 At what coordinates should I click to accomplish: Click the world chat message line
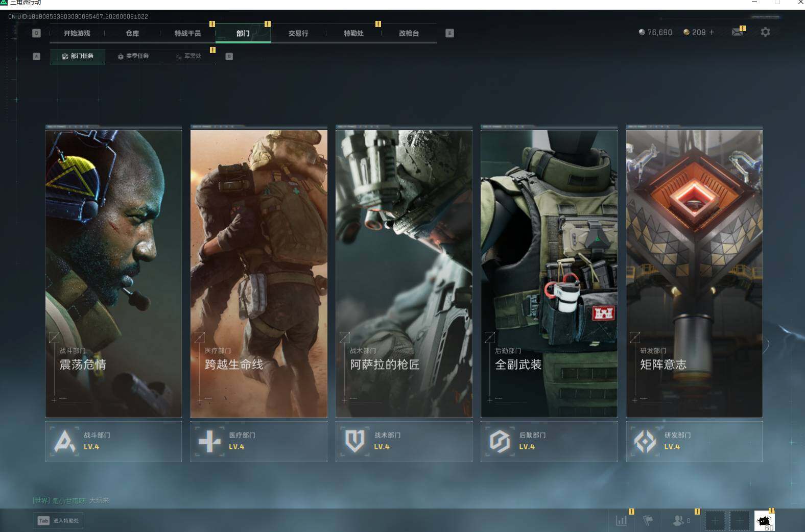(71, 500)
